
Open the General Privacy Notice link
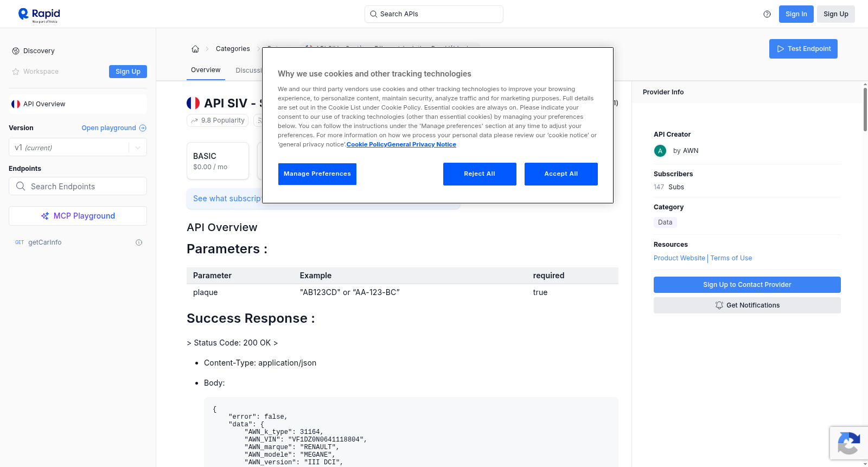pos(422,144)
